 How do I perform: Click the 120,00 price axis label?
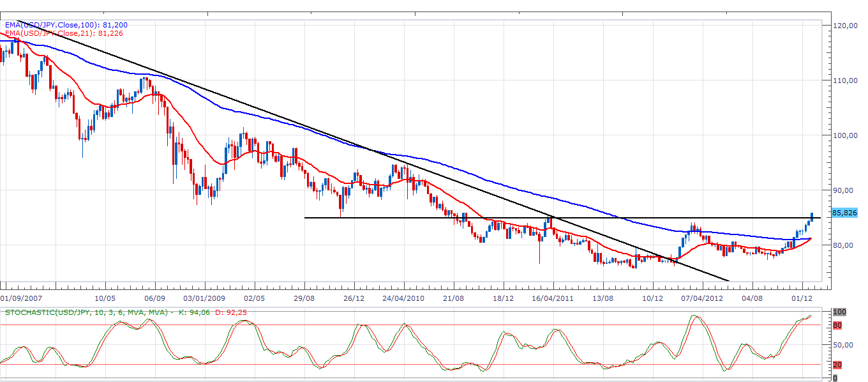coord(844,26)
